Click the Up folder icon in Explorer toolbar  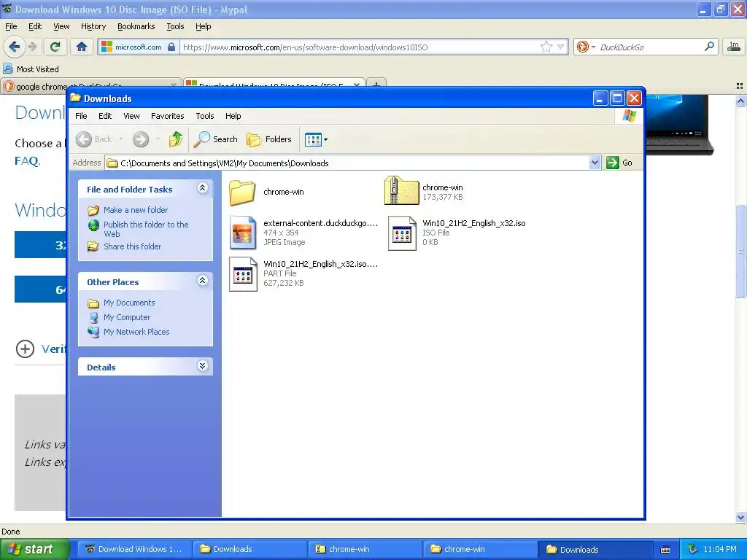(175, 139)
